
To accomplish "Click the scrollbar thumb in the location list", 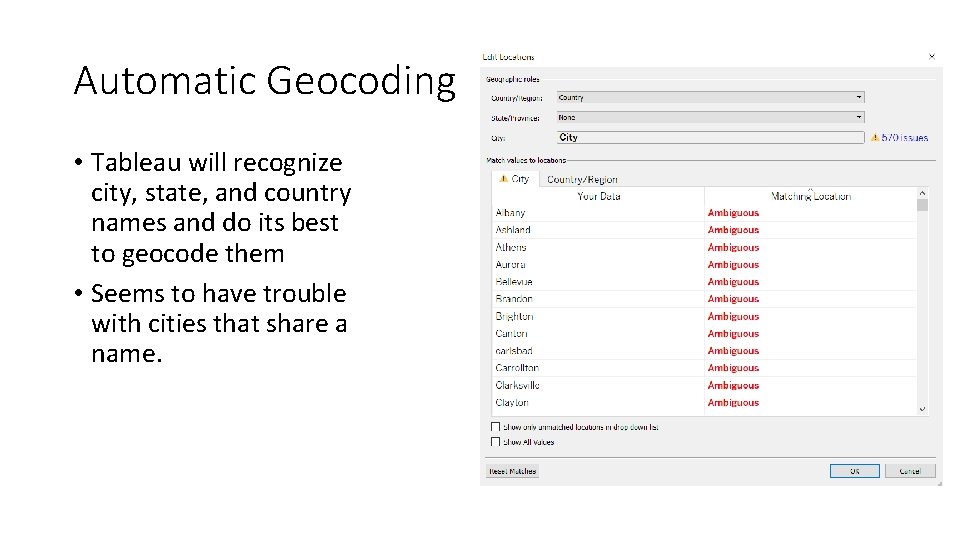I will coord(922,204).
